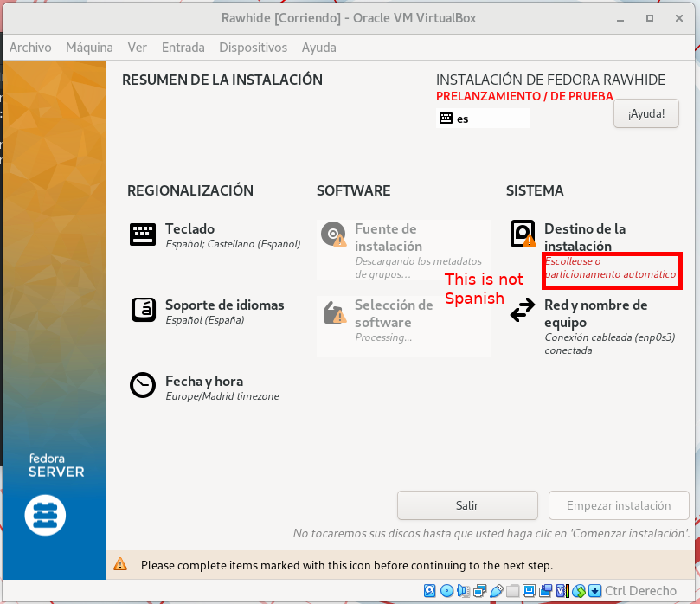The height and width of the screenshot is (604, 700).
Task: Open the Fecha y hora clock icon
Action: (143, 385)
